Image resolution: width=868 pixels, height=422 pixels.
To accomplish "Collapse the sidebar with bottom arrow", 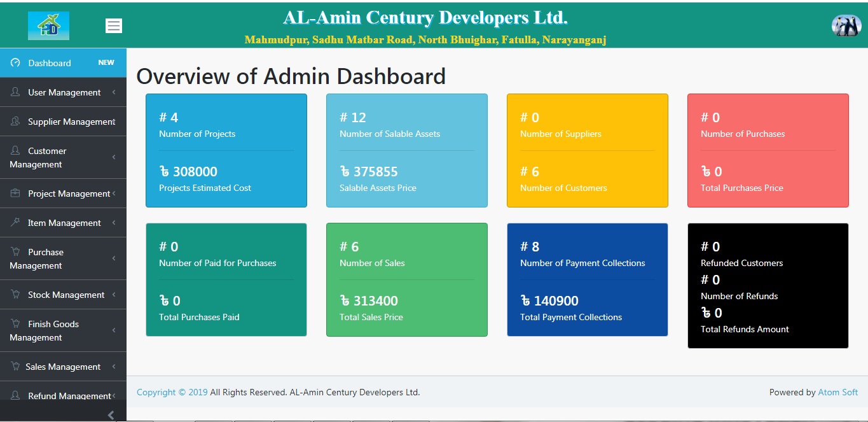I will (111, 415).
